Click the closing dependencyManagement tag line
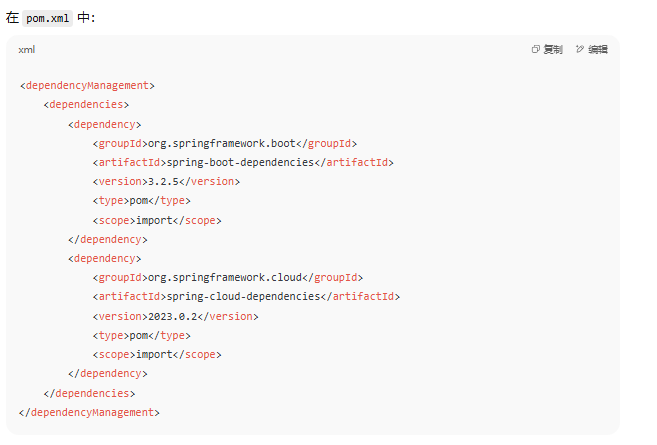Screen dimensions: 657x445 tap(89, 412)
